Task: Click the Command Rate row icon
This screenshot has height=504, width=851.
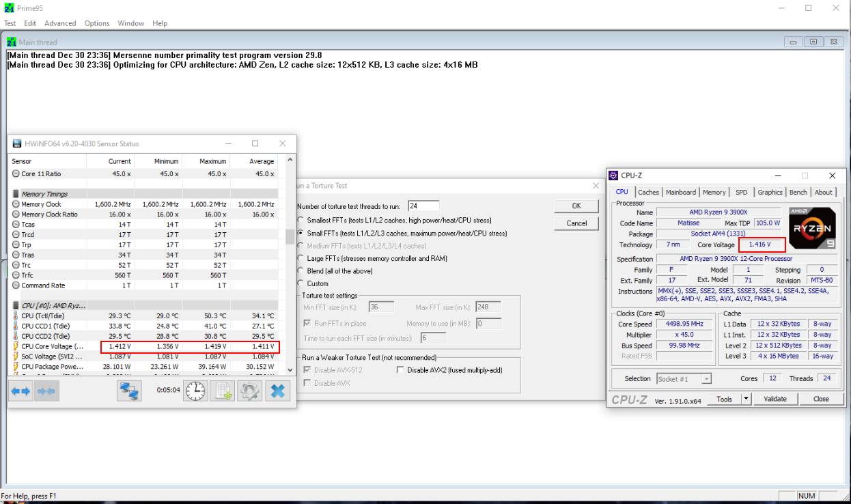Action: coord(16,285)
